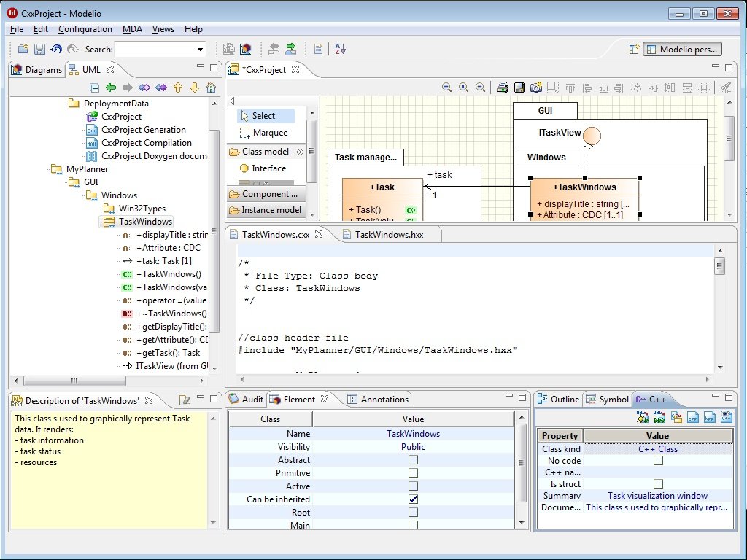747x560 pixels.
Task: Switch to the Annotations tab
Action: click(x=379, y=399)
